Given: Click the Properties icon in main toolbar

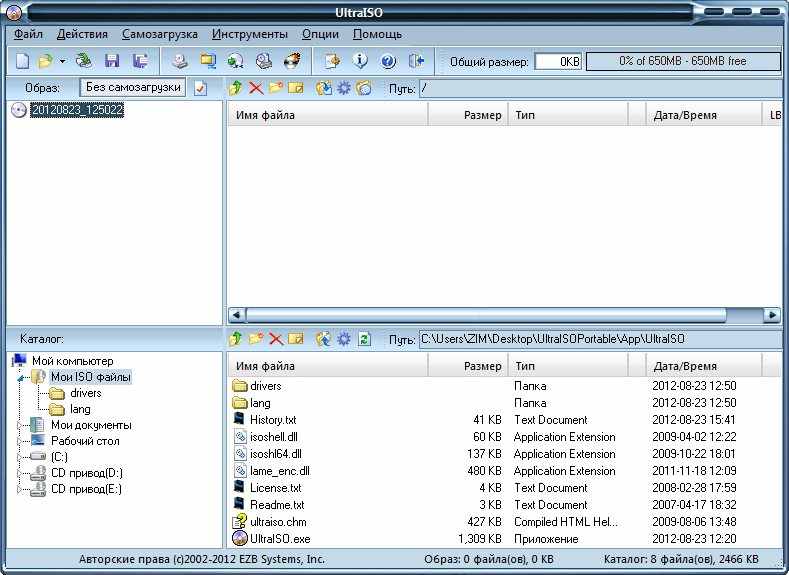Looking at the screenshot, I should tap(333, 61).
